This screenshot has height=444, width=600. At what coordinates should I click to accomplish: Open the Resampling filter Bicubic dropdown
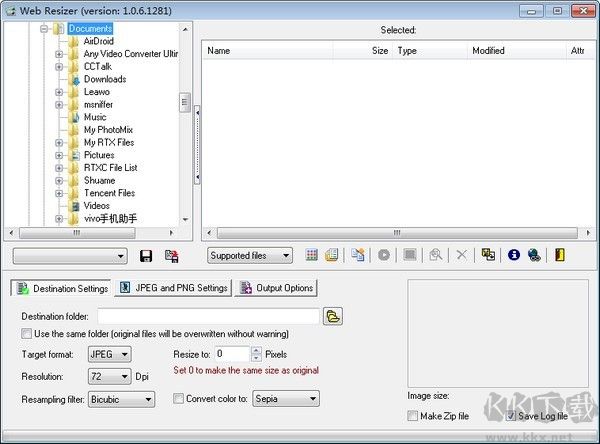click(122, 399)
